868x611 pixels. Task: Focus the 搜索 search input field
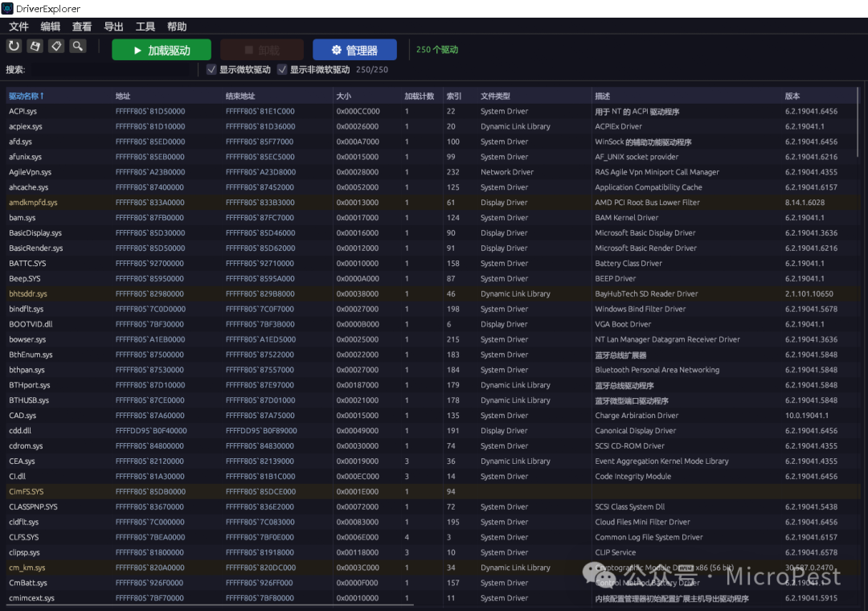(x=113, y=70)
